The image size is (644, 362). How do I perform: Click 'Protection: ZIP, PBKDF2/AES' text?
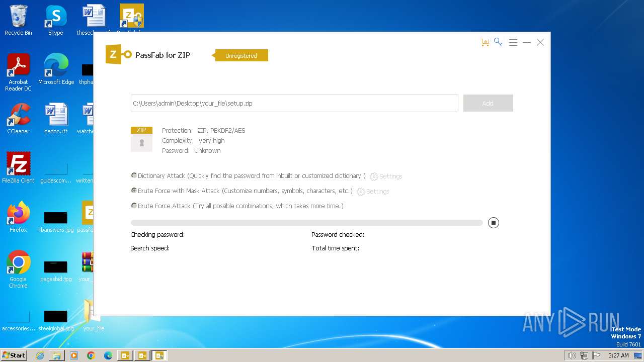[x=204, y=131]
